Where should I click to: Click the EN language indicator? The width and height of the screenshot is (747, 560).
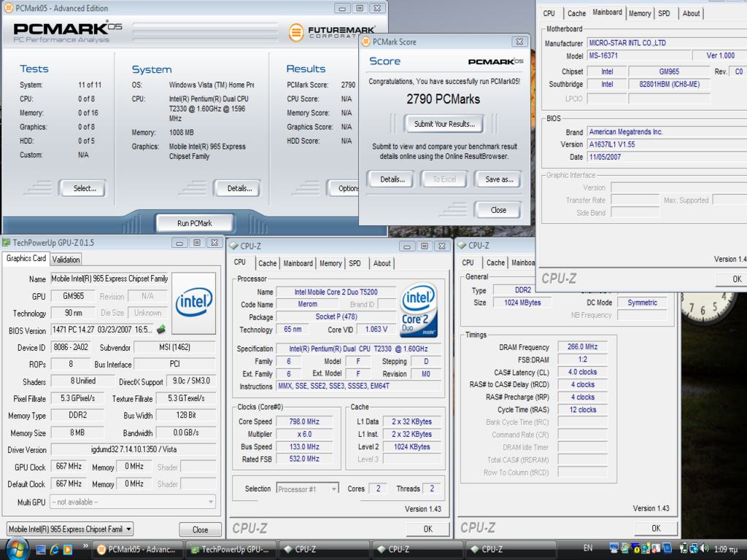[x=588, y=548]
